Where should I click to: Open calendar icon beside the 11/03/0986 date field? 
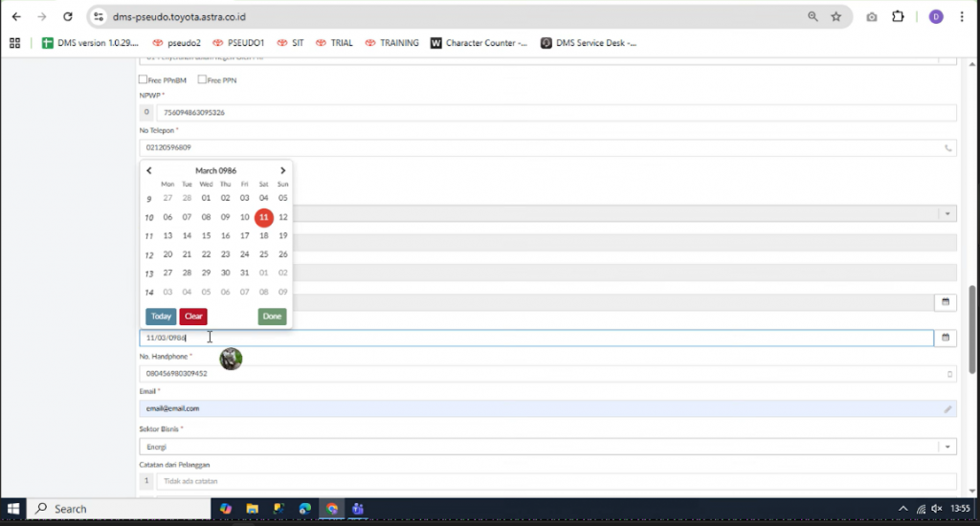click(945, 338)
